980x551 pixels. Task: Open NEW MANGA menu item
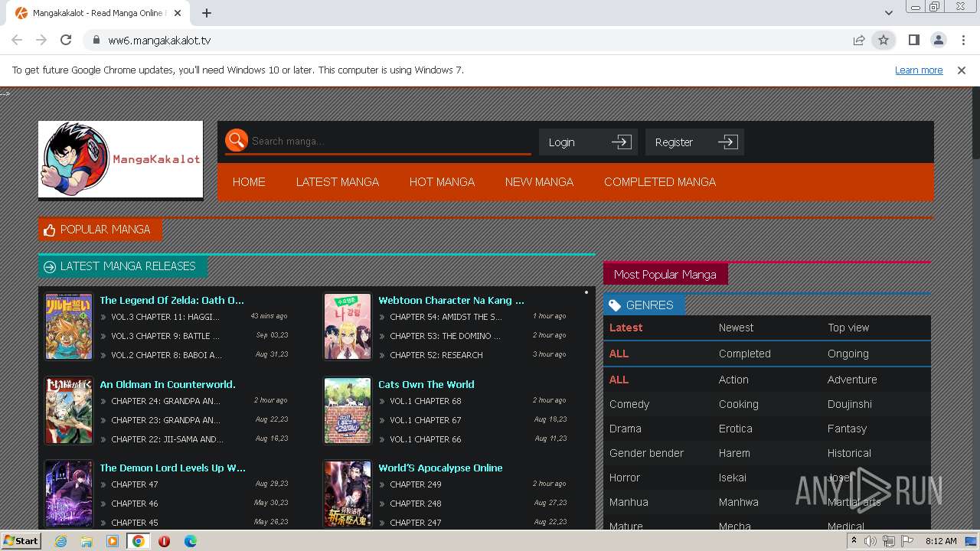539,182
